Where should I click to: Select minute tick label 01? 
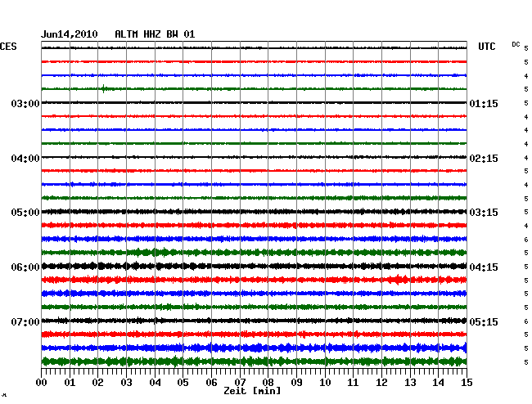pyautogui.click(x=70, y=382)
